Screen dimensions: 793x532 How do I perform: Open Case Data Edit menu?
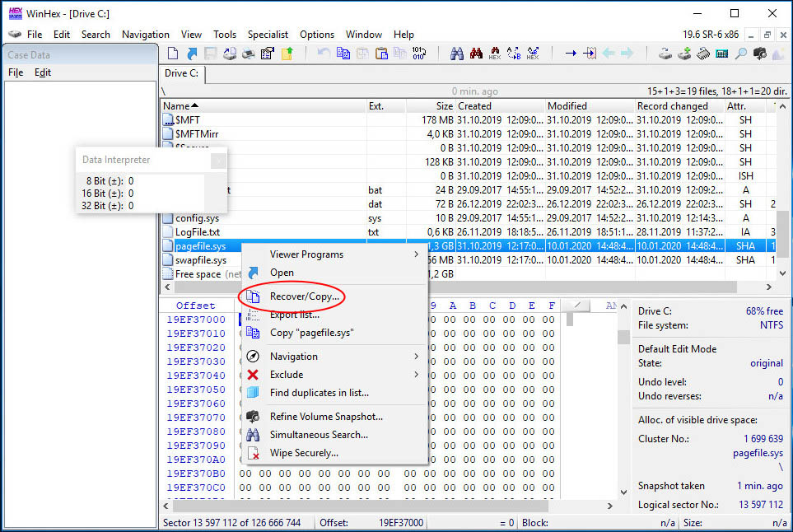[x=43, y=72]
